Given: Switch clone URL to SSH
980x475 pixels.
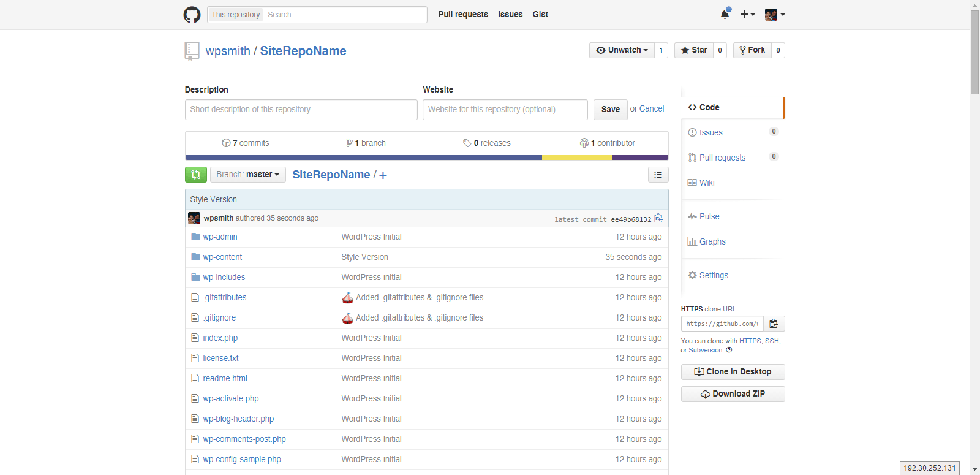Looking at the screenshot, I should [x=772, y=341].
